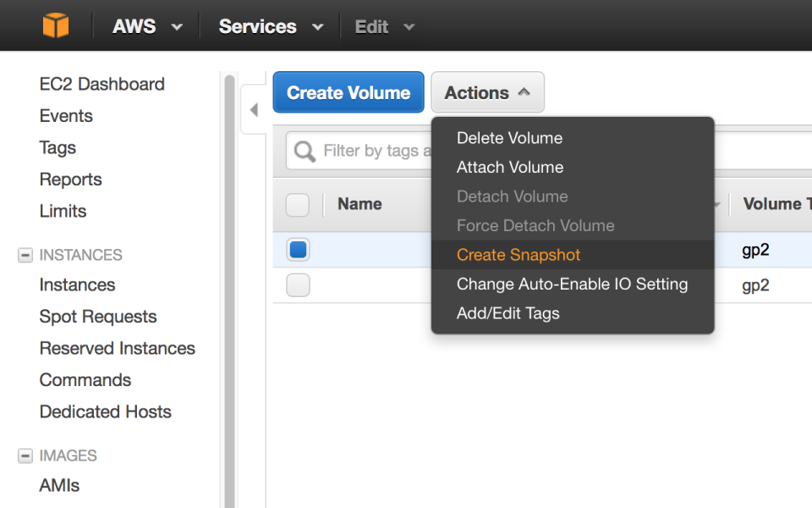The height and width of the screenshot is (508, 812).
Task: Click the AWS cube logo icon
Action: (55, 25)
